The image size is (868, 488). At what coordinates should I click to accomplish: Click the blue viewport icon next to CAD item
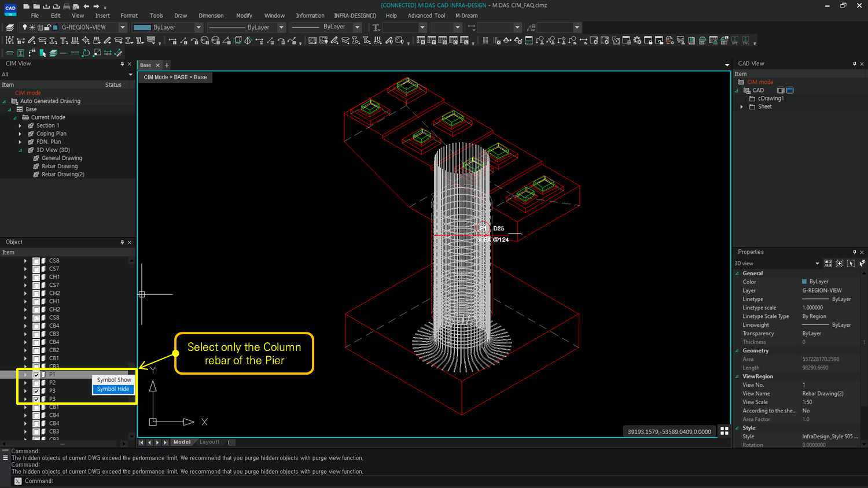pos(789,90)
